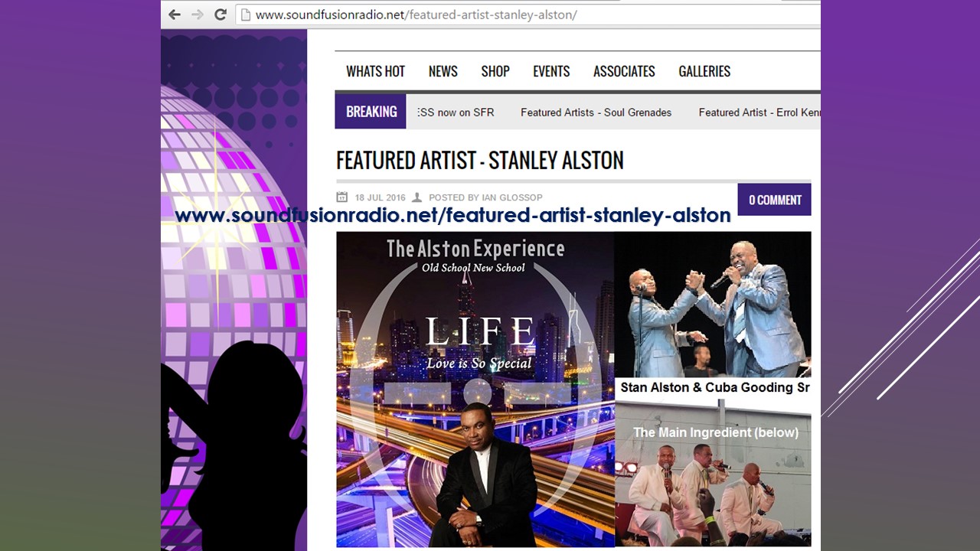Open the ASSOCIATES menu item
The height and width of the screenshot is (551, 980).
point(624,71)
